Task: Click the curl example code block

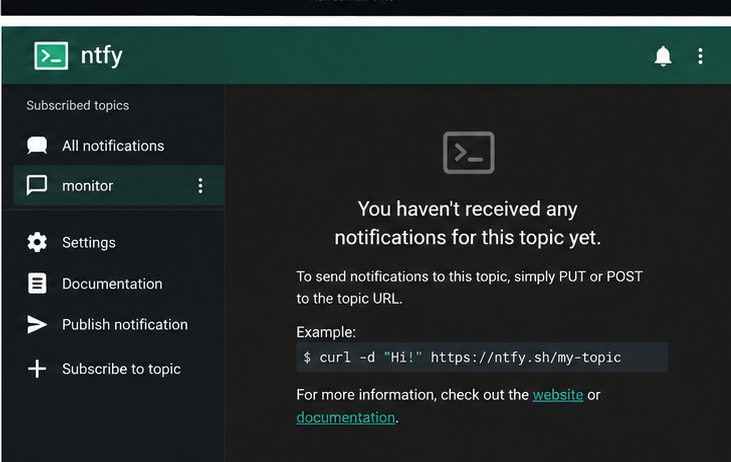Action: point(482,358)
